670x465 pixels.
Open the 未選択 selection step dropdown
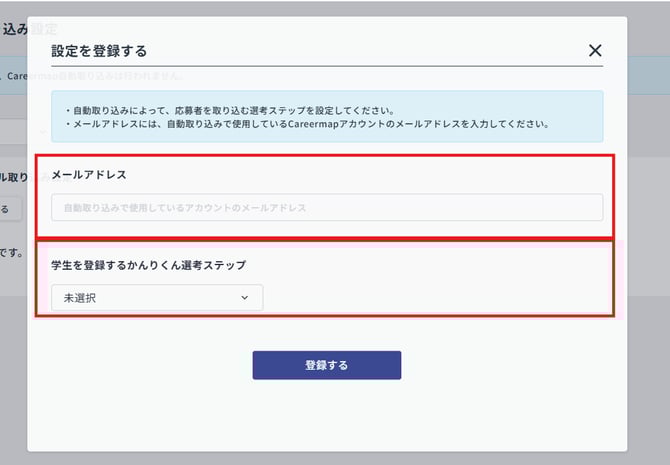[x=157, y=297]
